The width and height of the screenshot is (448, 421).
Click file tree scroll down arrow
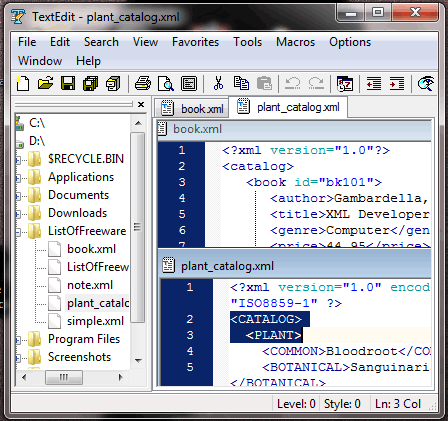[x=138, y=361]
